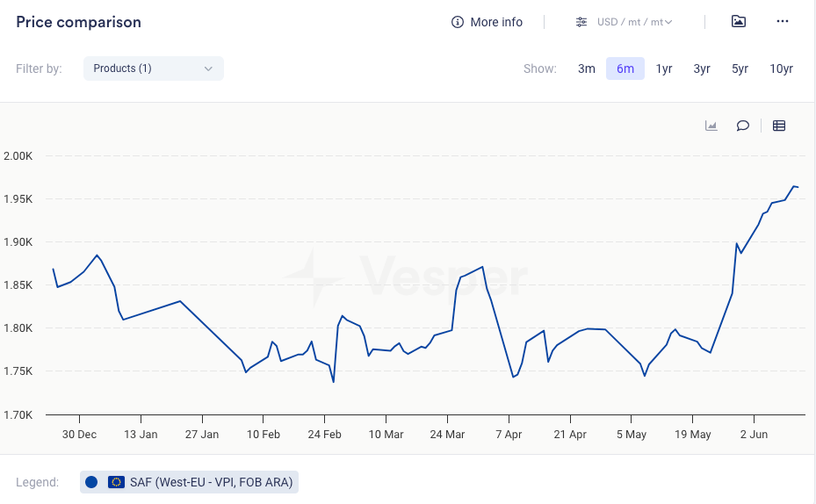Image resolution: width=816 pixels, height=504 pixels.
Task: Select the 6m time range
Action: point(625,68)
